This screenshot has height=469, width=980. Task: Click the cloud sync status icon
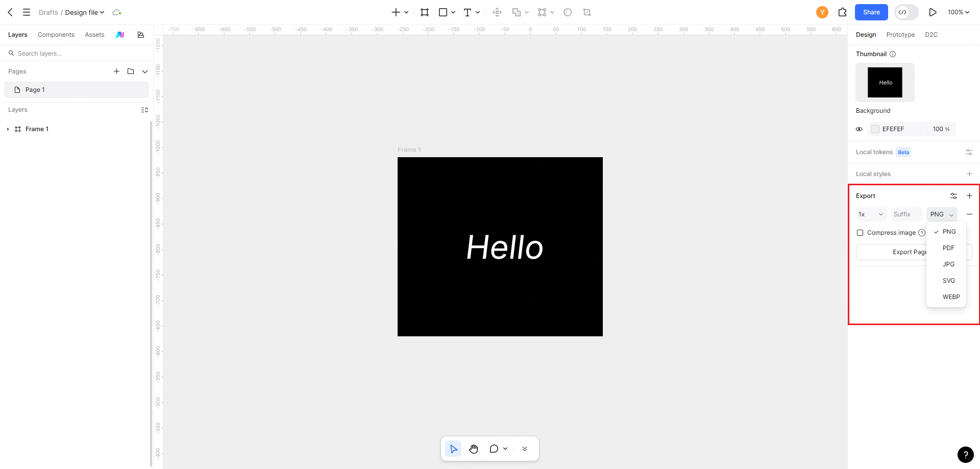click(x=117, y=12)
